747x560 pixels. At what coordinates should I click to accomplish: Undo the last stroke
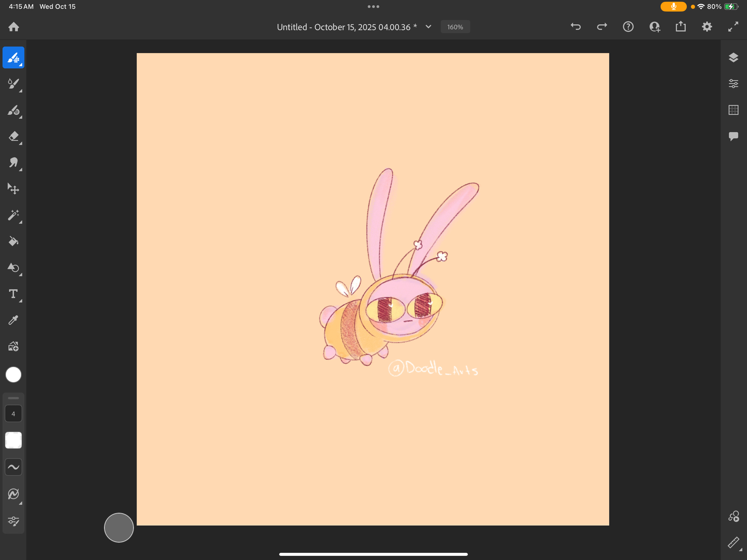576,27
